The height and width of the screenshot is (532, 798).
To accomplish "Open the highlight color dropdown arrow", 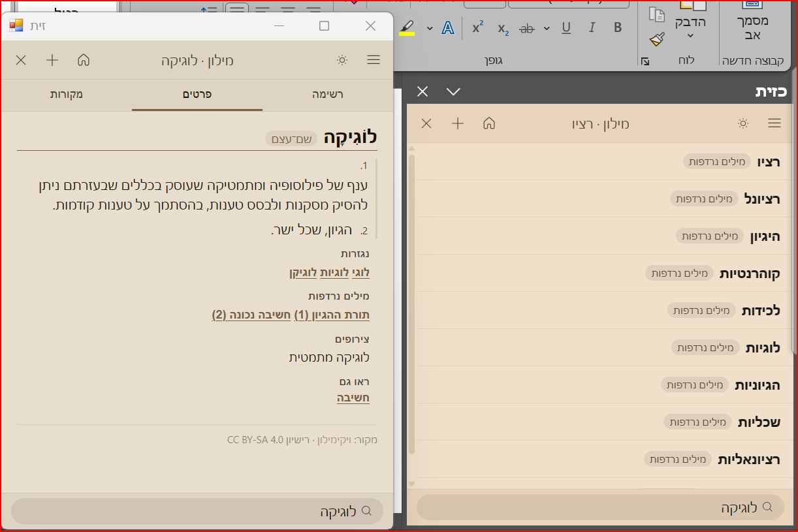I will pos(430,28).
